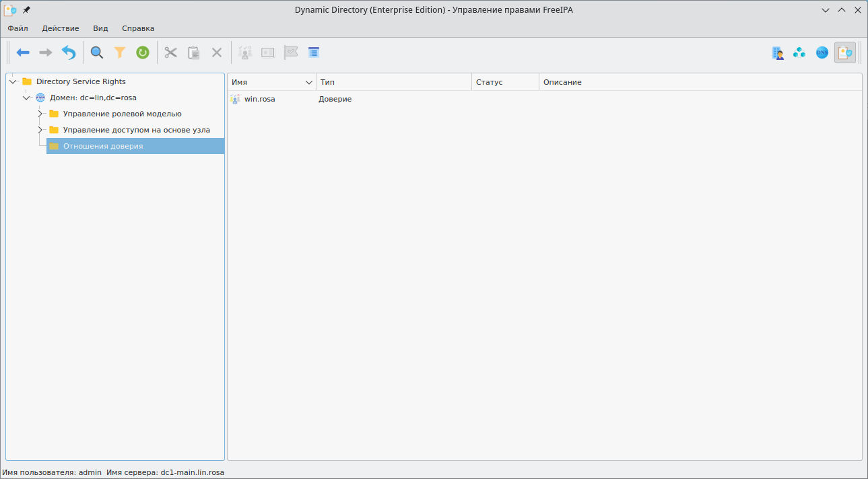Open the DNS management module icon
This screenshot has height=479, width=868.
pos(822,52)
